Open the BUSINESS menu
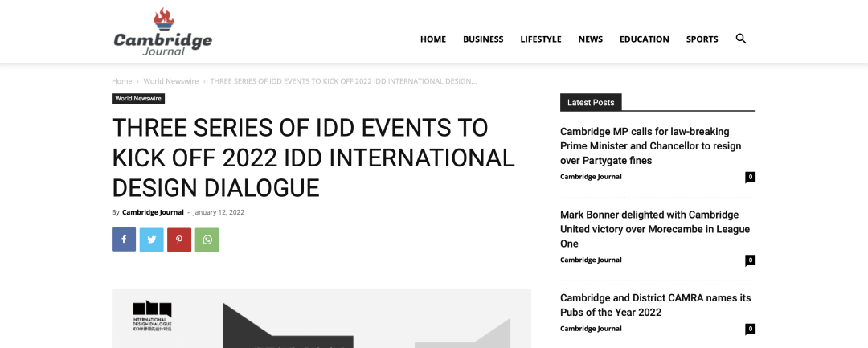 tap(483, 39)
